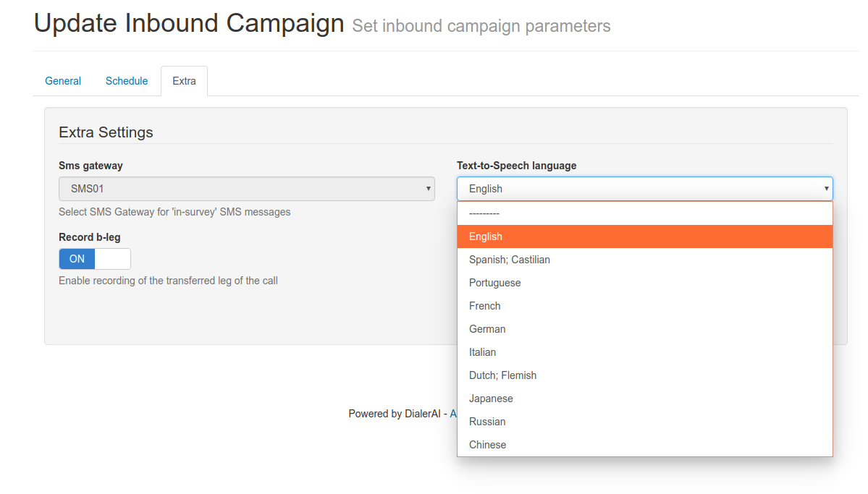
Task: Pick Italian in the language options
Action: (x=644, y=352)
